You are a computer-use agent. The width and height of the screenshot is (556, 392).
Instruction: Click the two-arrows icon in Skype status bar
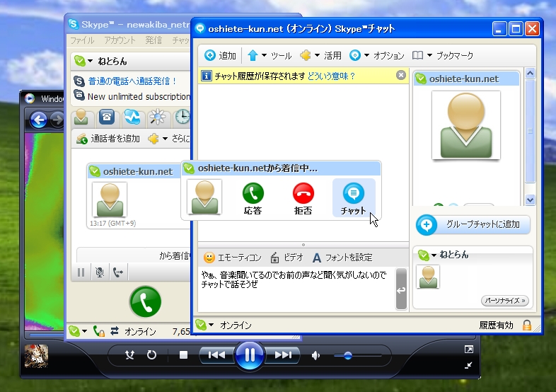115,331
